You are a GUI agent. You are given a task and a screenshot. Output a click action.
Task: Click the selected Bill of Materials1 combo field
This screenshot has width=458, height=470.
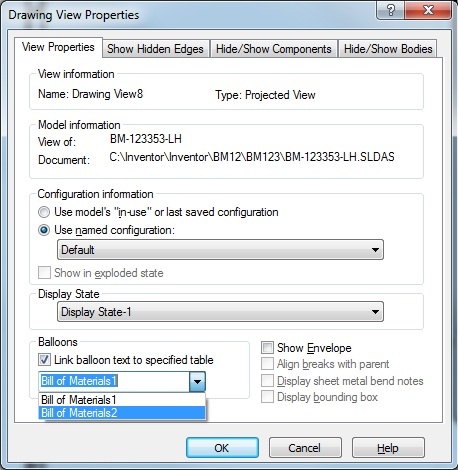point(114,381)
